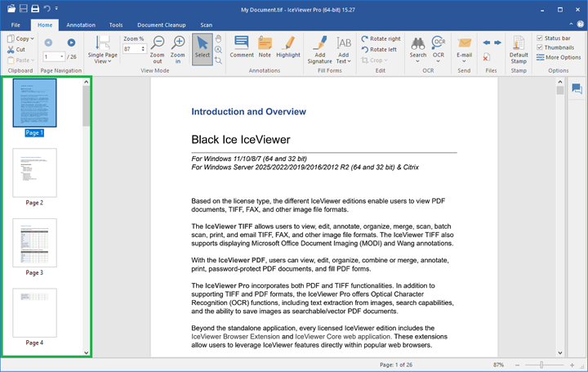Expand the quick access toolbar customize arrow
This screenshot has height=372, width=588.
click(x=56, y=8)
